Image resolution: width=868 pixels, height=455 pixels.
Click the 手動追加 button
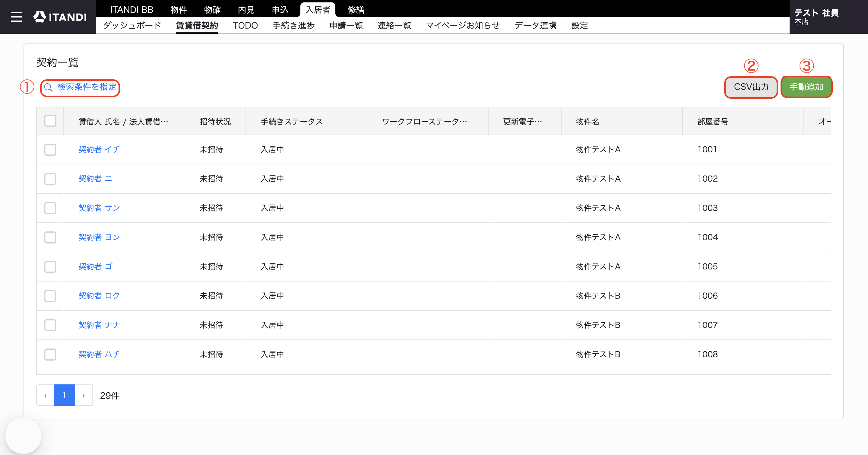[806, 87]
